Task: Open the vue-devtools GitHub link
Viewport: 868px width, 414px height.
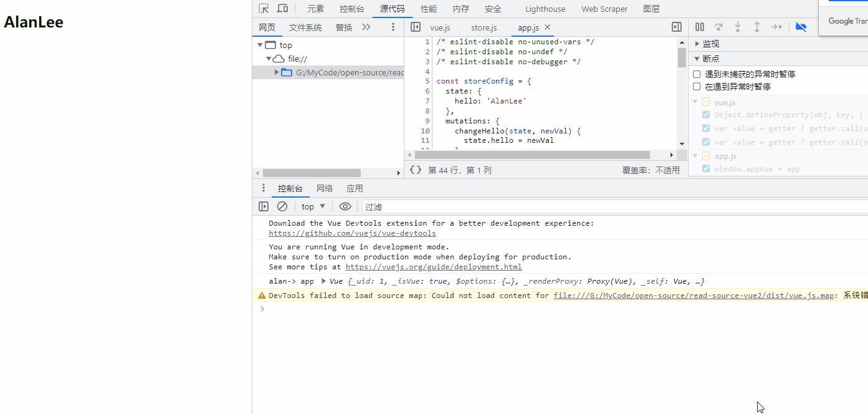Action: (x=352, y=233)
